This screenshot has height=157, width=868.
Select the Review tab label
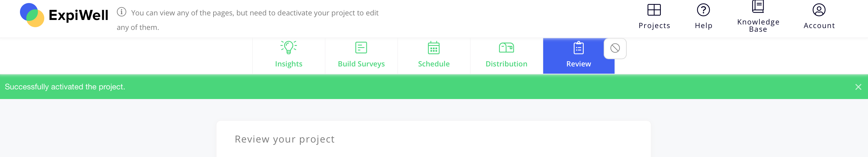(x=579, y=64)
